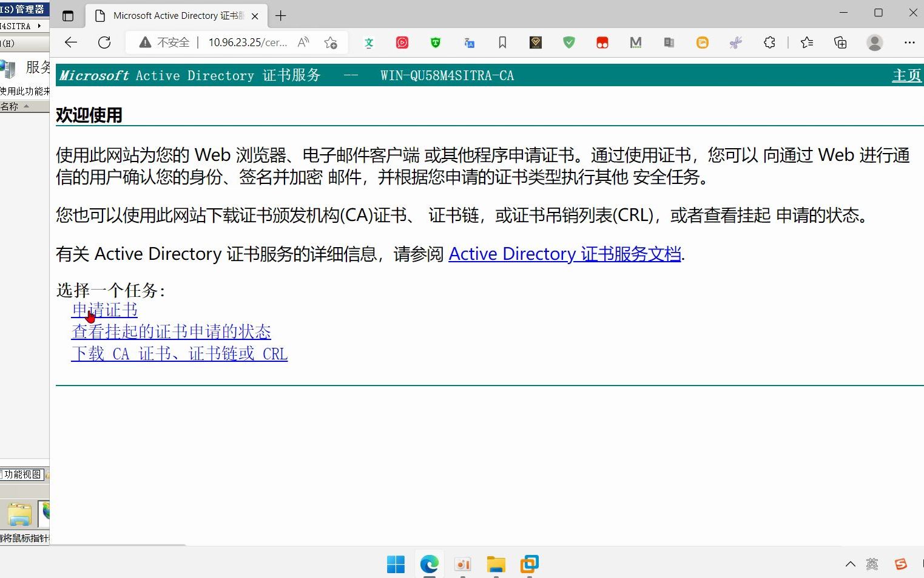Click the 申请证书 link
This screenshot has height=578, width=924.
click(x=104, y=310)
